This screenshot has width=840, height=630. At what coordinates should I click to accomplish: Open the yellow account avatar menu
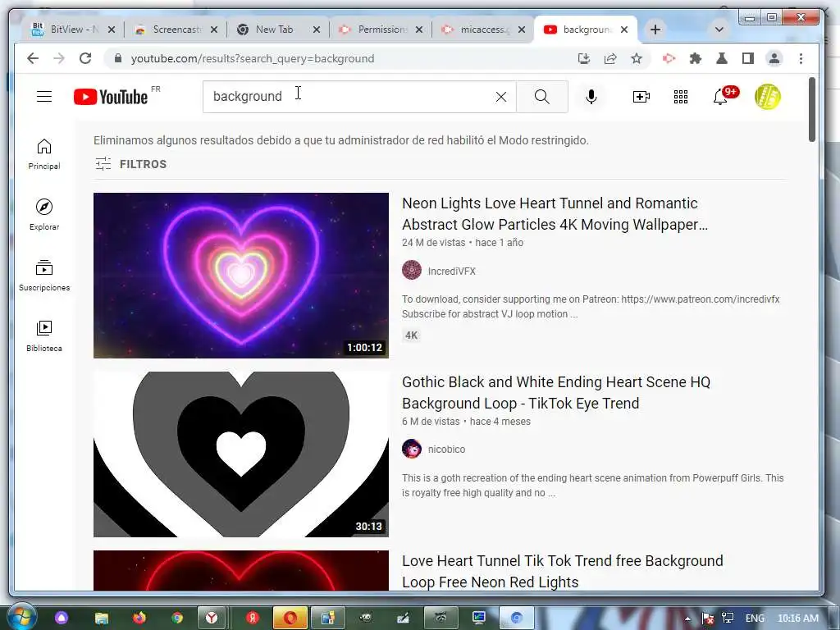[x=768, y=97]
